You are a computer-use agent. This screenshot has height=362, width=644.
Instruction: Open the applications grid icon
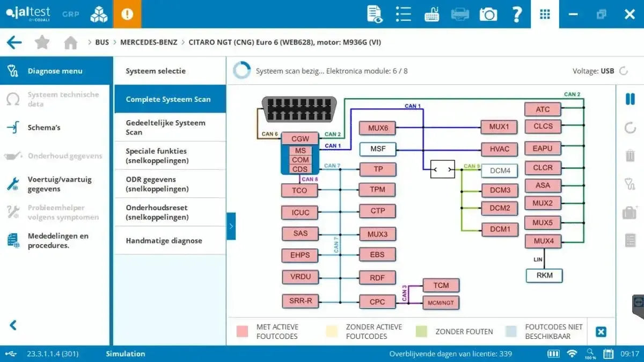(x=545, y=14)
